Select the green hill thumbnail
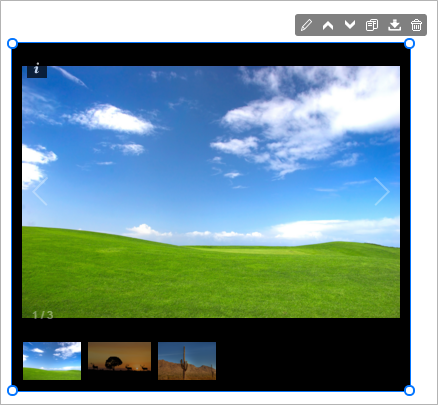438x405 pixels. click(52, 361)
